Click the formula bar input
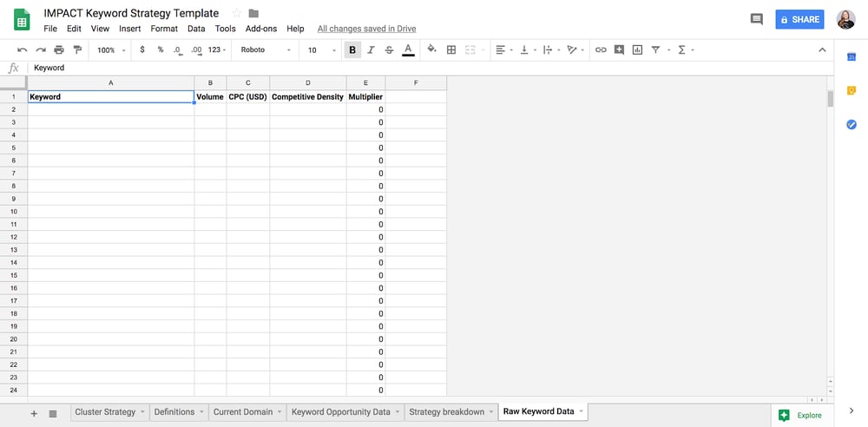Screen dimensions: 868x427 coord(431,68)
